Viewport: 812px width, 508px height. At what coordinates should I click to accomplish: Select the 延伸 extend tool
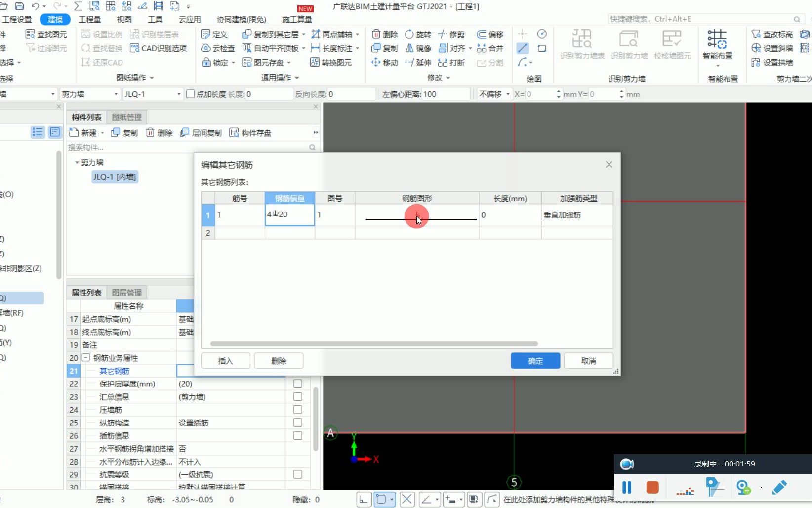[x=418, y=63]
